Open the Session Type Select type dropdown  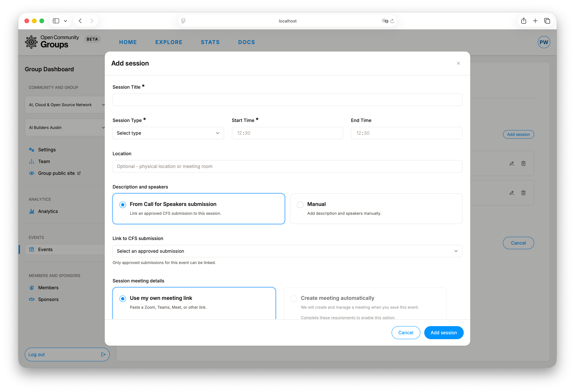coord(168,133)
